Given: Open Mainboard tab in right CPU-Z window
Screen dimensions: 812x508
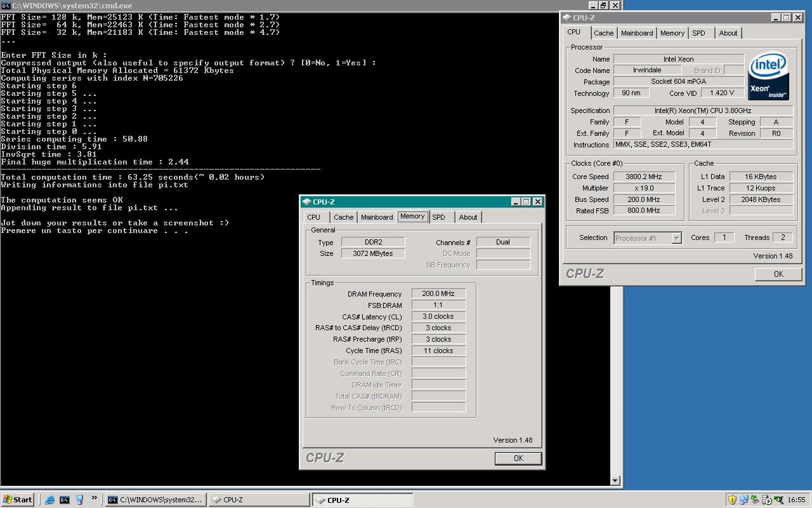Looking at the screenshot, I should (x=637, y=33).
